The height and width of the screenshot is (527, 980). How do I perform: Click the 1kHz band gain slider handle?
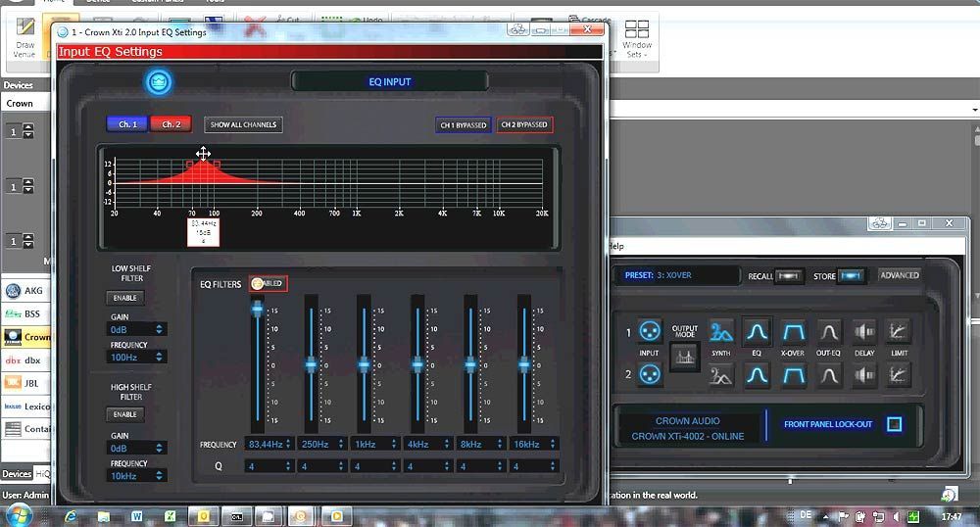[x=364, y=364]
